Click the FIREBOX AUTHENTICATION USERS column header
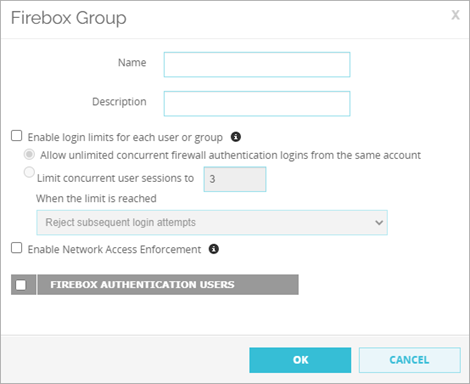The height and width of the screenshot is (384, 470). 168,285
